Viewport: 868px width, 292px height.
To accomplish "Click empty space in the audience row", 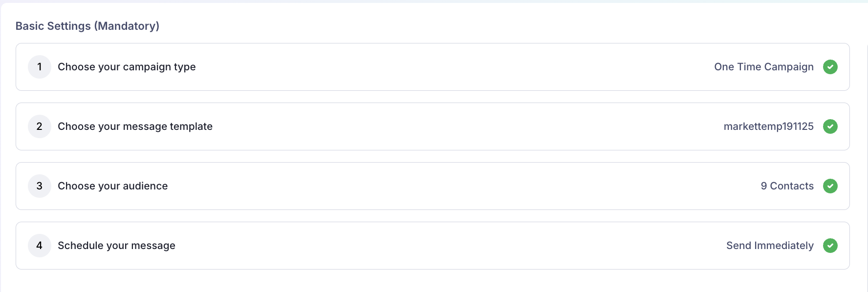I will [x=440, y=186].
